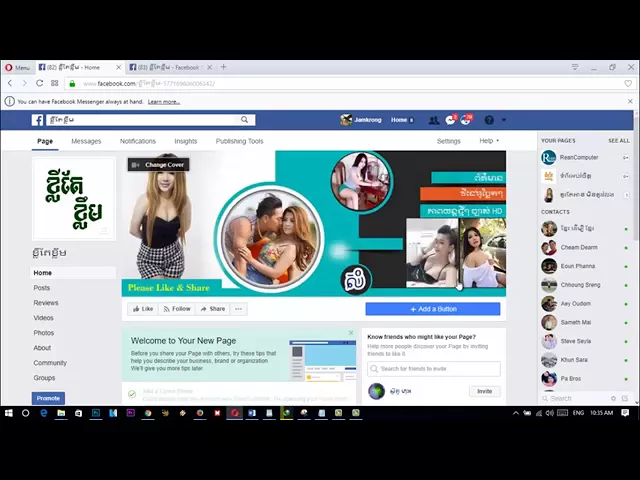Reload the page with the refresh icon
The height and width of the screenshot is (480, 640).
click(x=40, y=83)
